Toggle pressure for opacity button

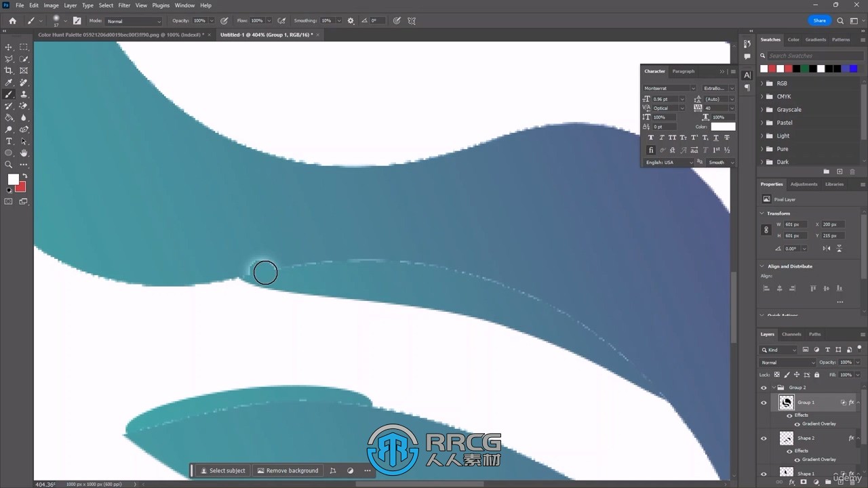[224, 21]
